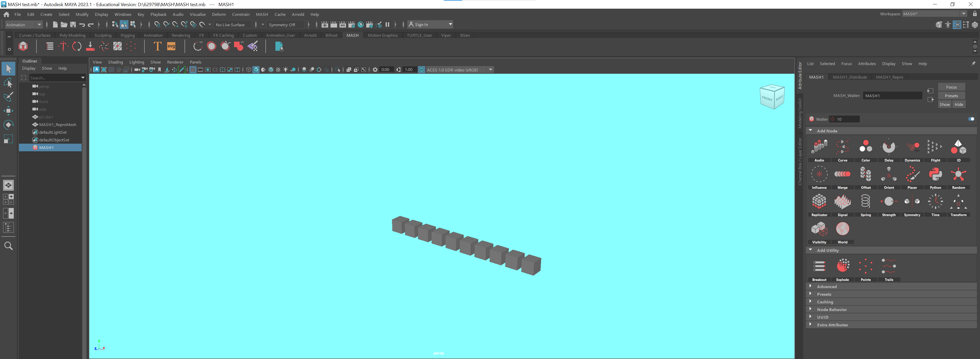Screen dimensions: 980x359
Task: Open the Animation menu set dropdown
Action: (x=23, y=25)
